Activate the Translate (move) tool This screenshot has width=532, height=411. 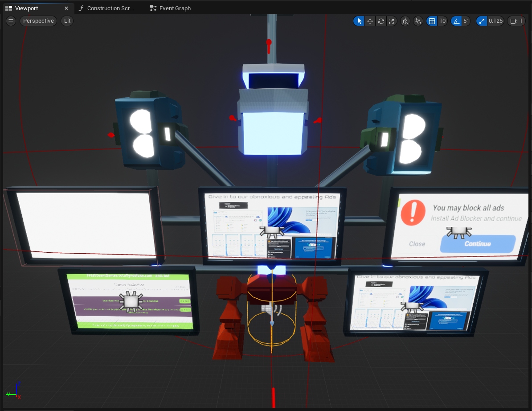pos(370,21)
